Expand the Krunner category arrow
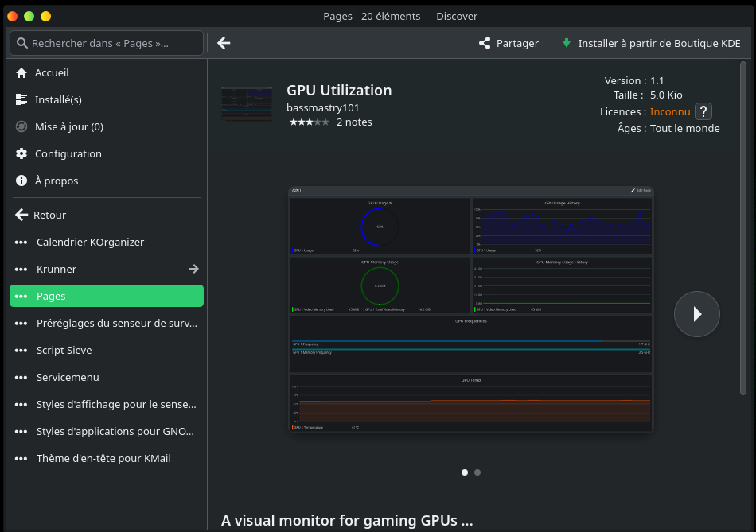Screen dimensions: 756x532 point(193,269)
